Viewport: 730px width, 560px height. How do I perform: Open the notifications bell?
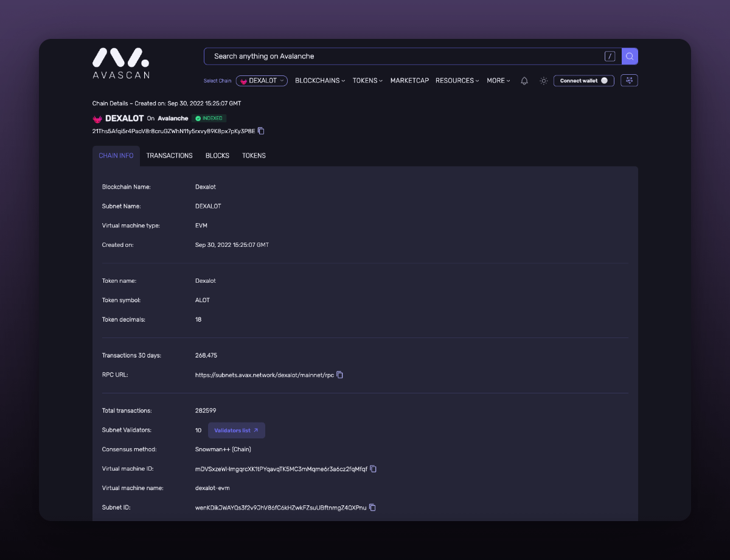pos(524,81)
